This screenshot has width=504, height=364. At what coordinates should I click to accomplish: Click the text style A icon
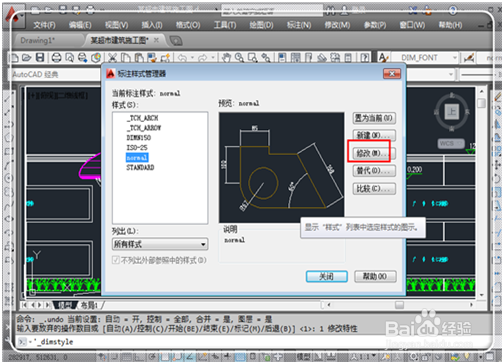384,58
